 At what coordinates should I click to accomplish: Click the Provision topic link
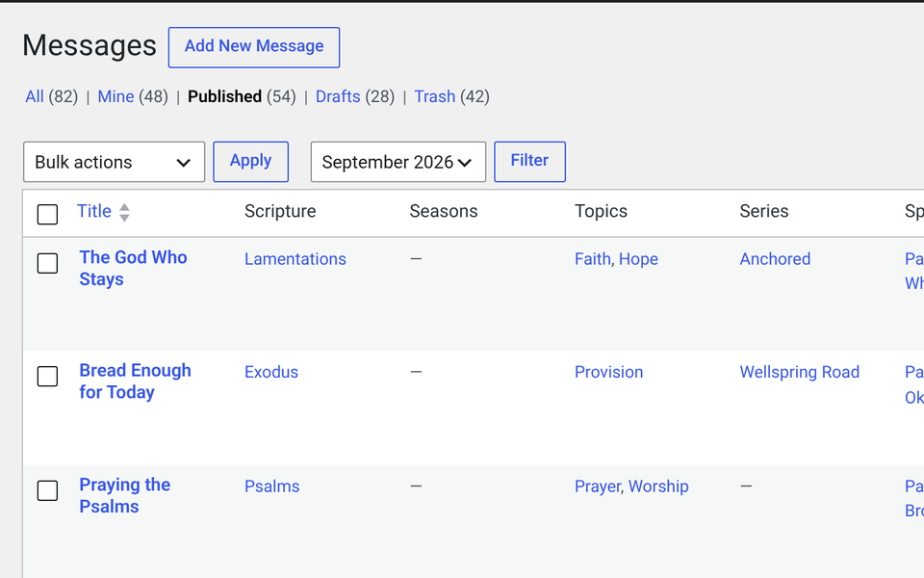tap(608, 372)
